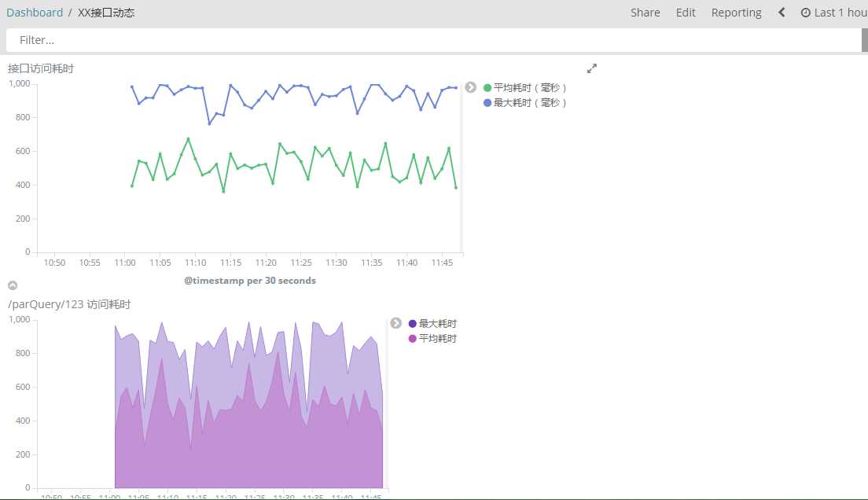Click the dark purple 最大耗时 legend dot
868x500 pixels.
tap(413, 323)
